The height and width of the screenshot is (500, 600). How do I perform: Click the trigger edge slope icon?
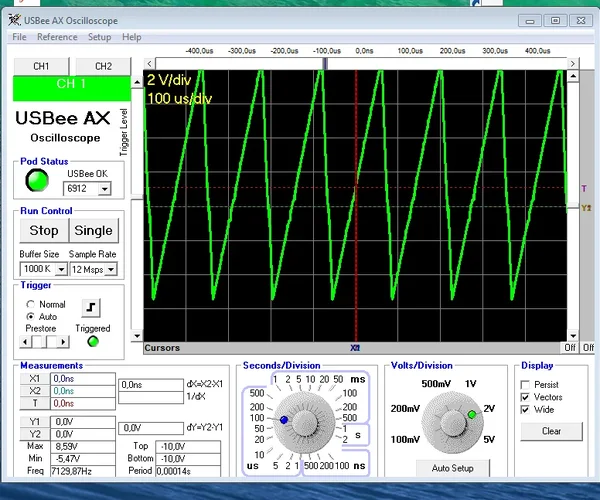[91, 308]
